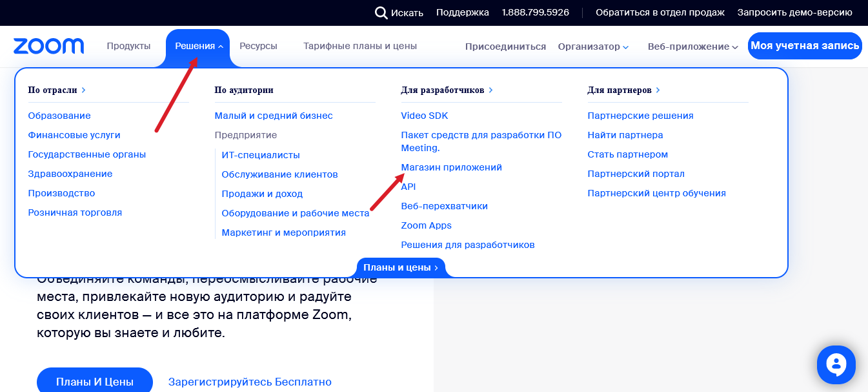
Task: Click Обратиться в отдел продаж
Action: pos(660,12)
